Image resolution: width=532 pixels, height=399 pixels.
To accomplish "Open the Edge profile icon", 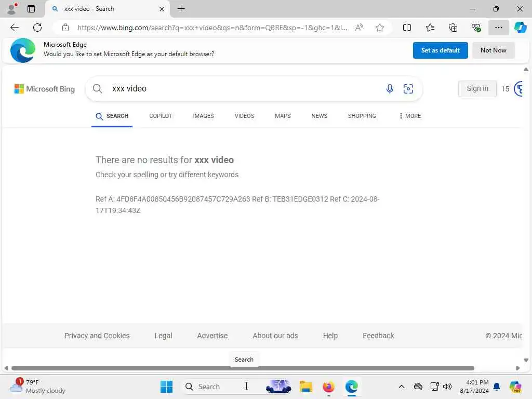I will [12, 8].
